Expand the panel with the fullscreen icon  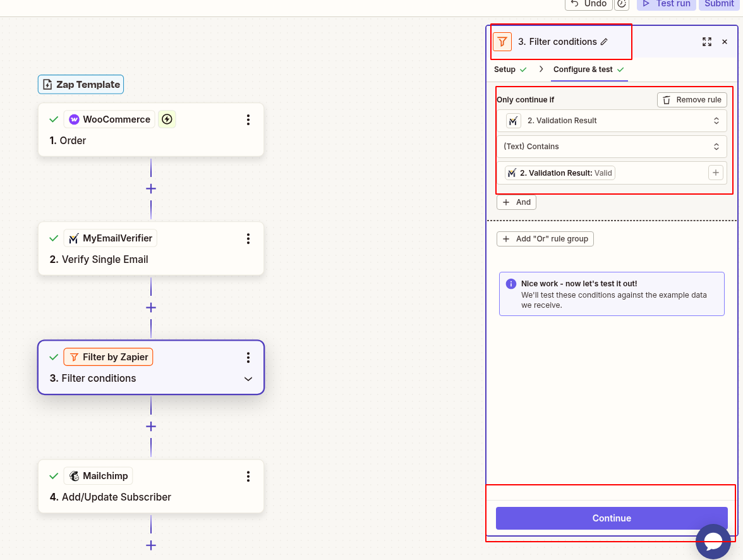coord(706,42)
